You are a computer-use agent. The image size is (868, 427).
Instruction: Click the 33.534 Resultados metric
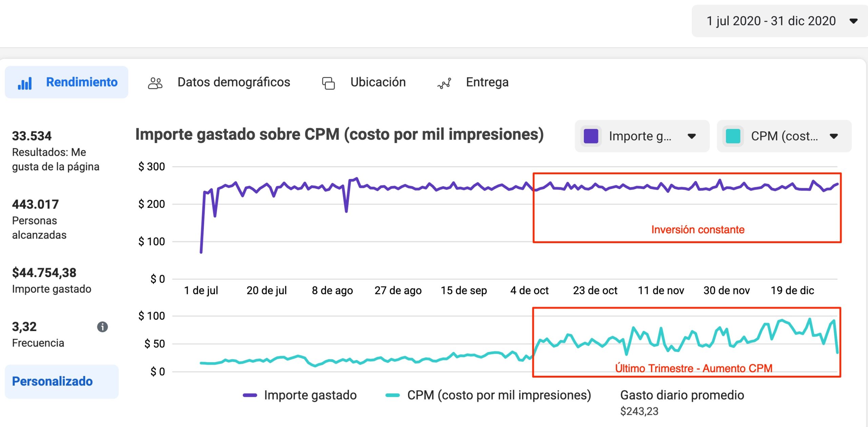(32, 136)
